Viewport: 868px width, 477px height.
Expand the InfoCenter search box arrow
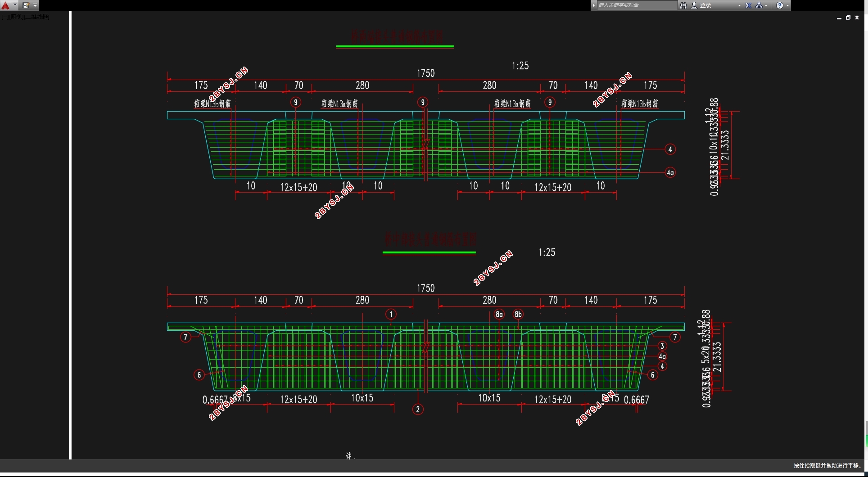coord(594,5)
